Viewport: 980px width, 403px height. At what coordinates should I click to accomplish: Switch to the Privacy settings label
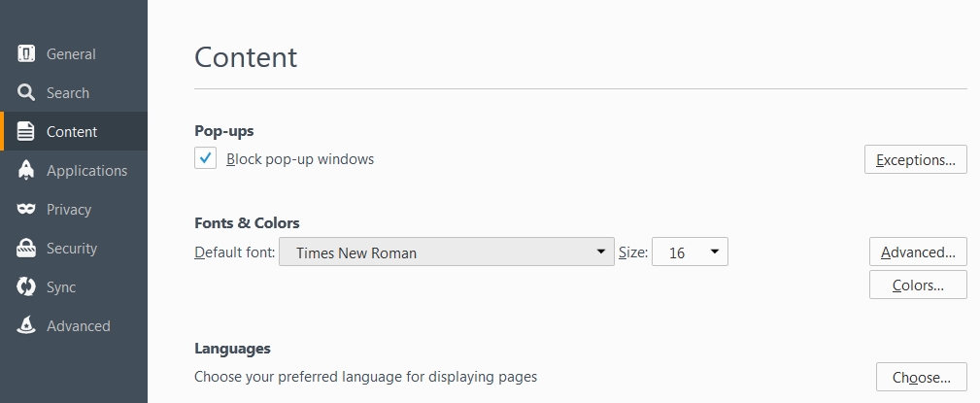coord(69,210)
